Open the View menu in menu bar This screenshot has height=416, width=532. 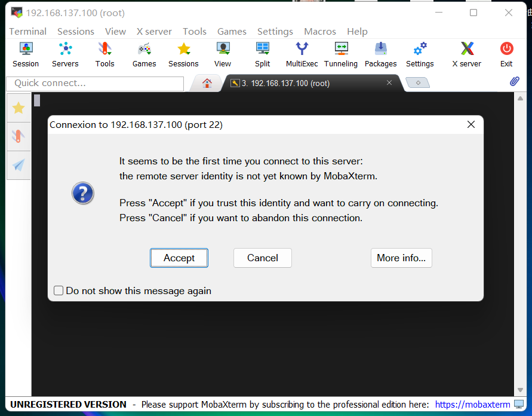[115, 32]
